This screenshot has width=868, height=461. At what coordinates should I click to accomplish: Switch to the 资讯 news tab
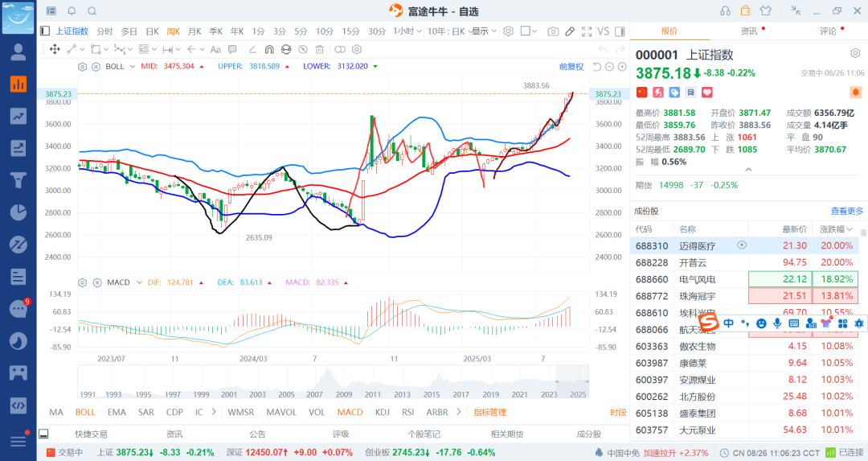[748, 31]
